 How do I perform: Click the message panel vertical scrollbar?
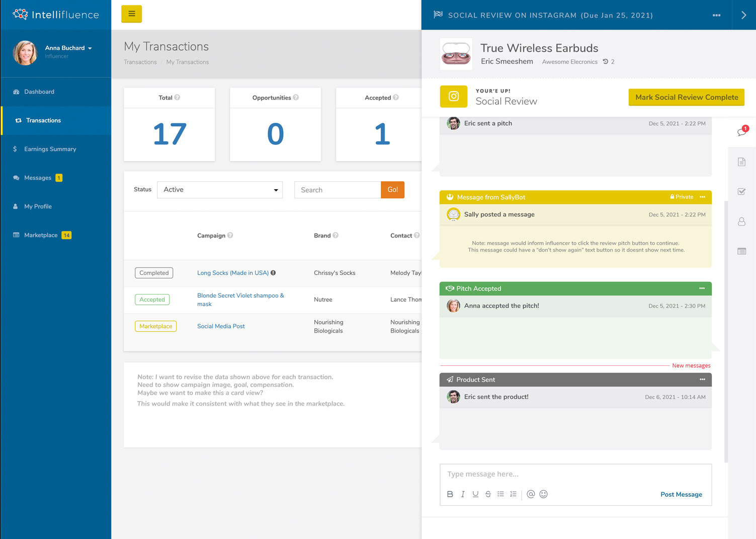pyautogui.click(x=726, y=331)
